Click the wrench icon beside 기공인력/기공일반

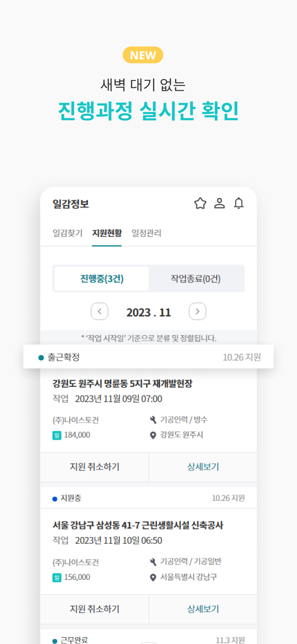coord(153,561)
